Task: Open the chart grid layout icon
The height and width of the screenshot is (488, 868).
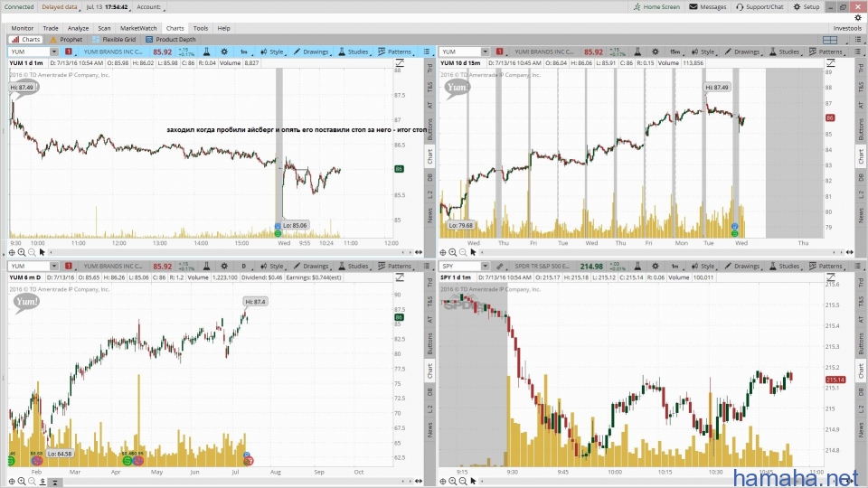Action: (x=830, y=40)
